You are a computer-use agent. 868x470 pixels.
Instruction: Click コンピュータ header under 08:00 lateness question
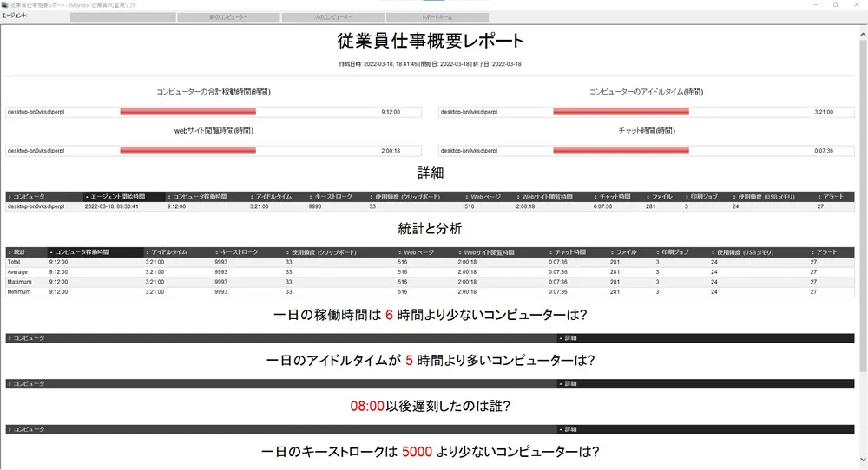pyautogui.click(x=281, y=429)
